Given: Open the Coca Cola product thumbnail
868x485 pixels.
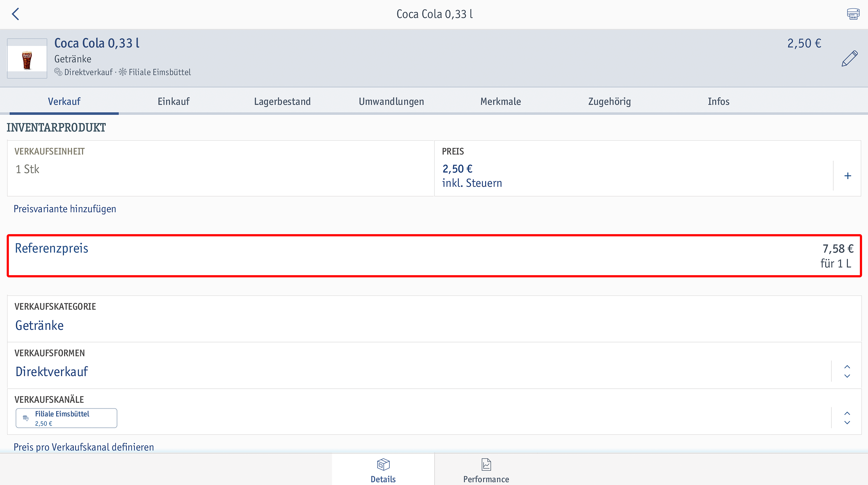Looking at the screenshot, I should 27,59.
